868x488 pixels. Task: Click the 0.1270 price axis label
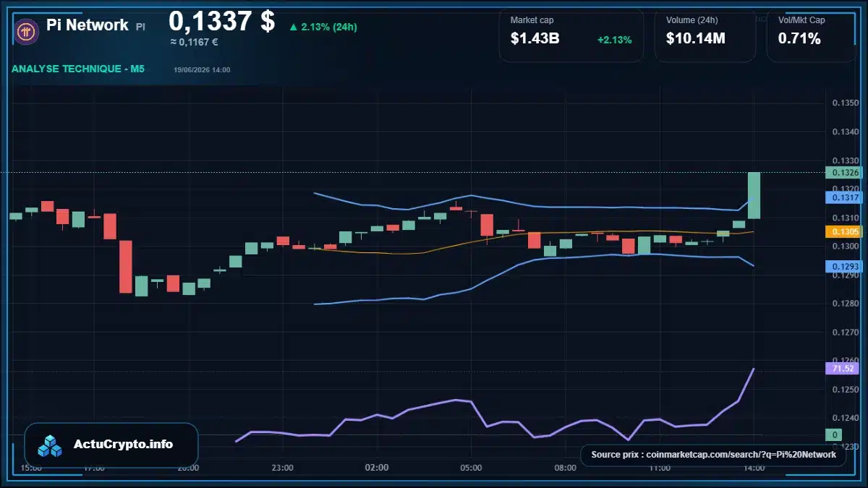(x=846, y=333)
